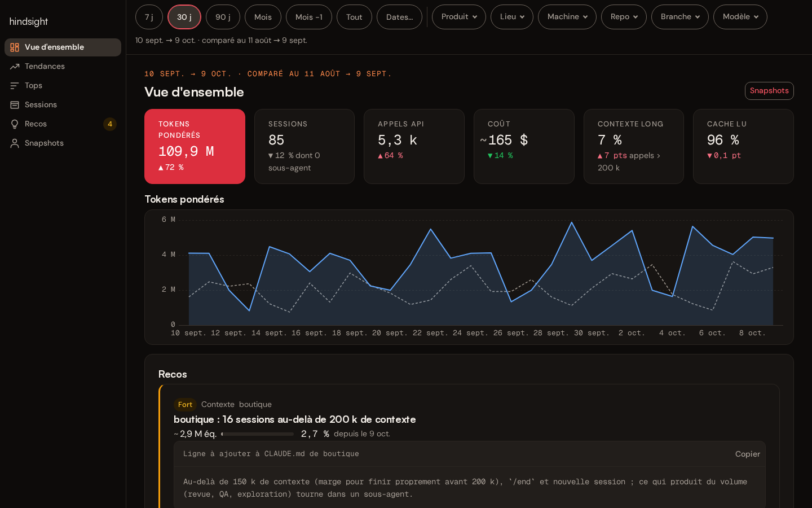Click the 30 sept. chart axis label
Viewport: 812px width, 508px height.
[x=592, y=333]
